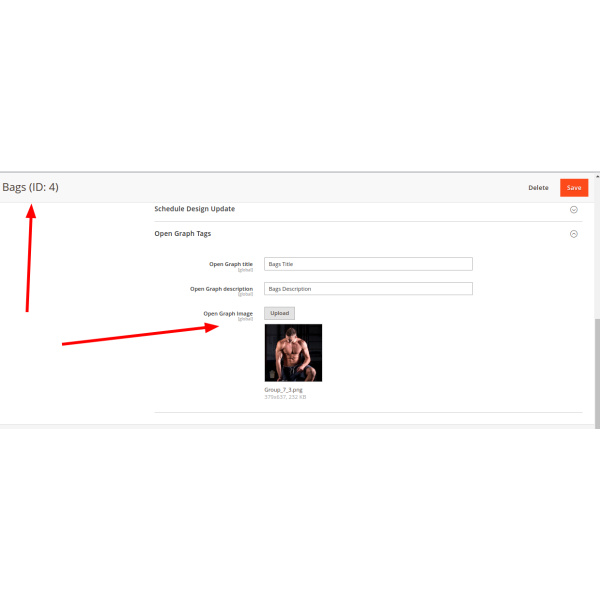The width and height of the screenshot is (600, 600).
Task: Click the scrollbar up arrow
Action: click(x=597, y=176)
